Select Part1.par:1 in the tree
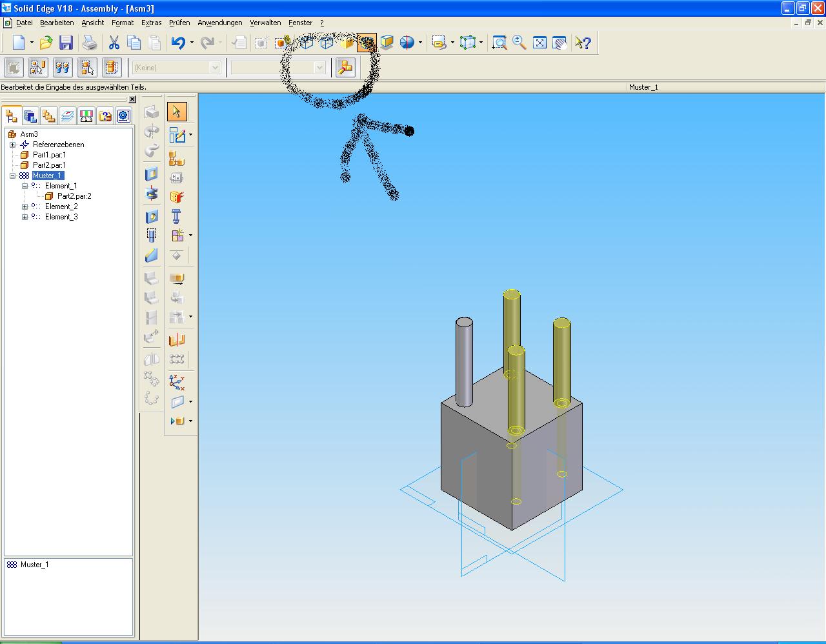This screenshot has height=644, width=826. point(49,155)
